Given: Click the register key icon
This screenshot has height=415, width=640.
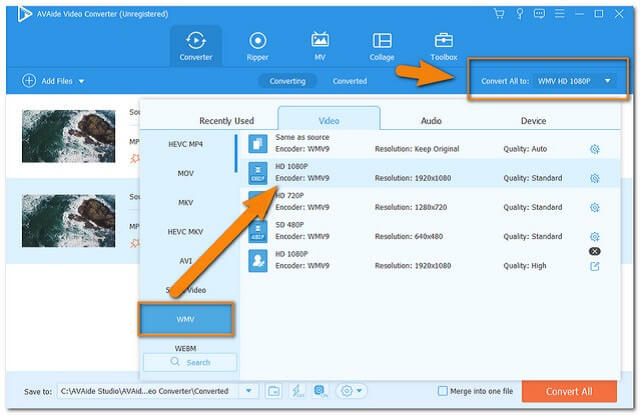Looking at the screenshot, I should (519, 13).
